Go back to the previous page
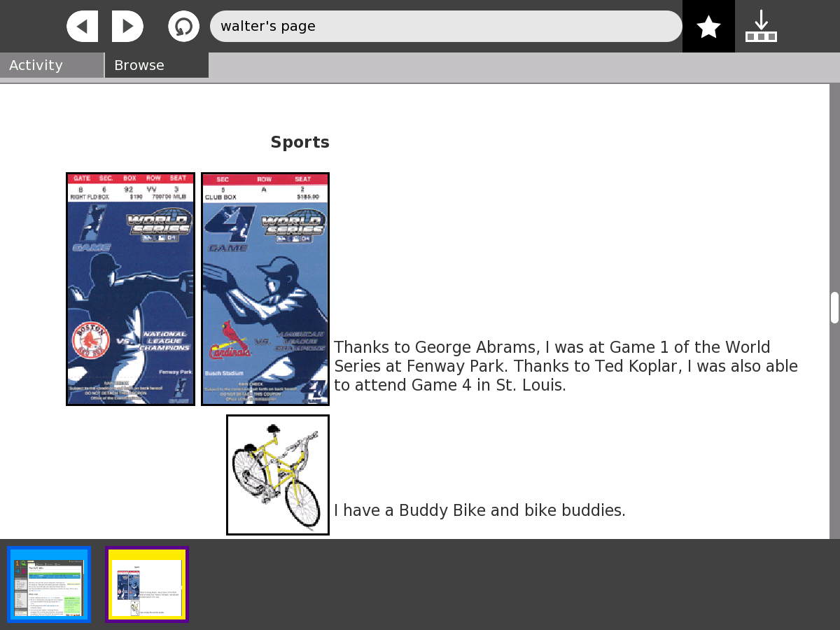The height and width of the screenshot is (630, 840). click(x=82, y=27)
